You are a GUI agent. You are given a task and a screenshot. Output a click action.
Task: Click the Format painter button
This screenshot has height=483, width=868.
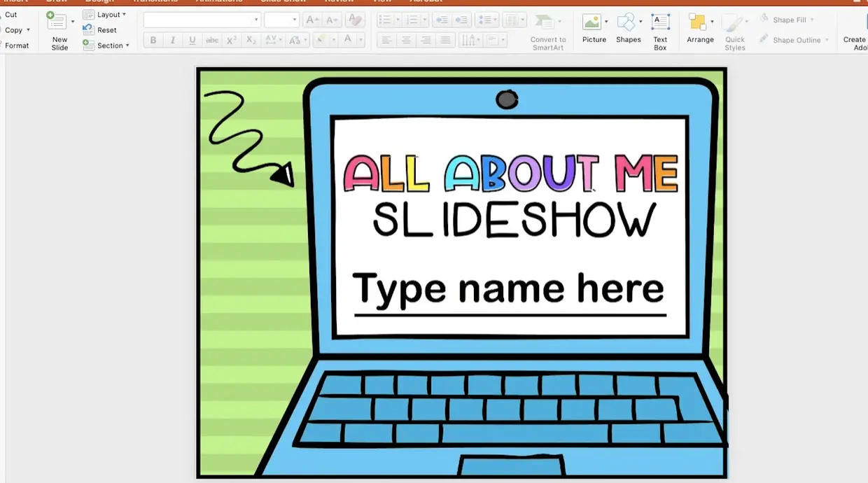point(17,45)
